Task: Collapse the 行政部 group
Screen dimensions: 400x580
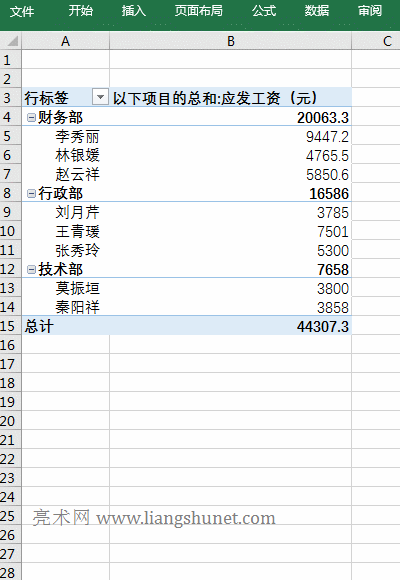Action: (x=31, y=193)
